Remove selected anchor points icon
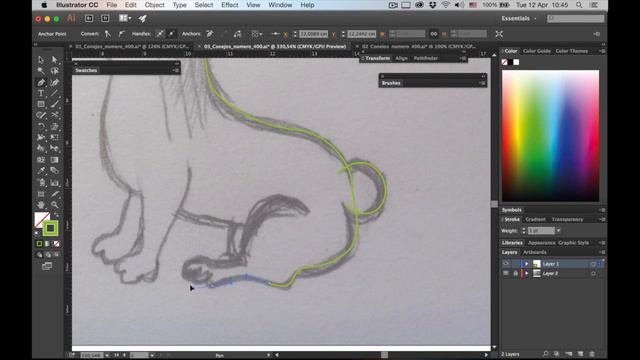The width and height of the screenshot is (640, 360). point(210,34)
